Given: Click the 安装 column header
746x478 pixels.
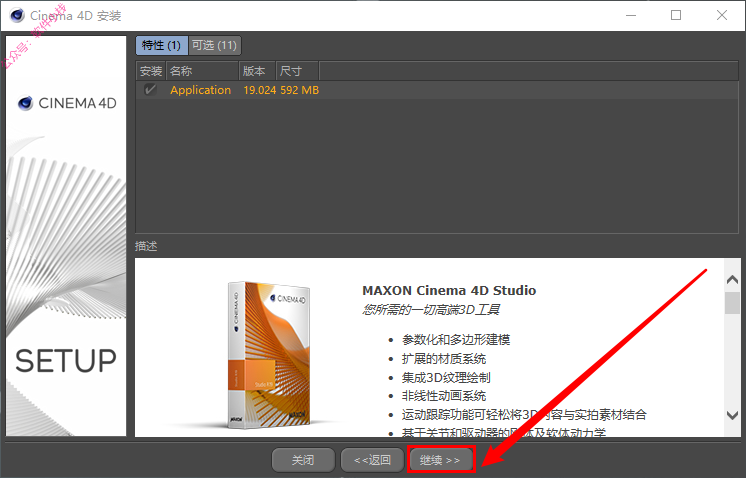Looking at the screenshot, I should tap(151, 71).
